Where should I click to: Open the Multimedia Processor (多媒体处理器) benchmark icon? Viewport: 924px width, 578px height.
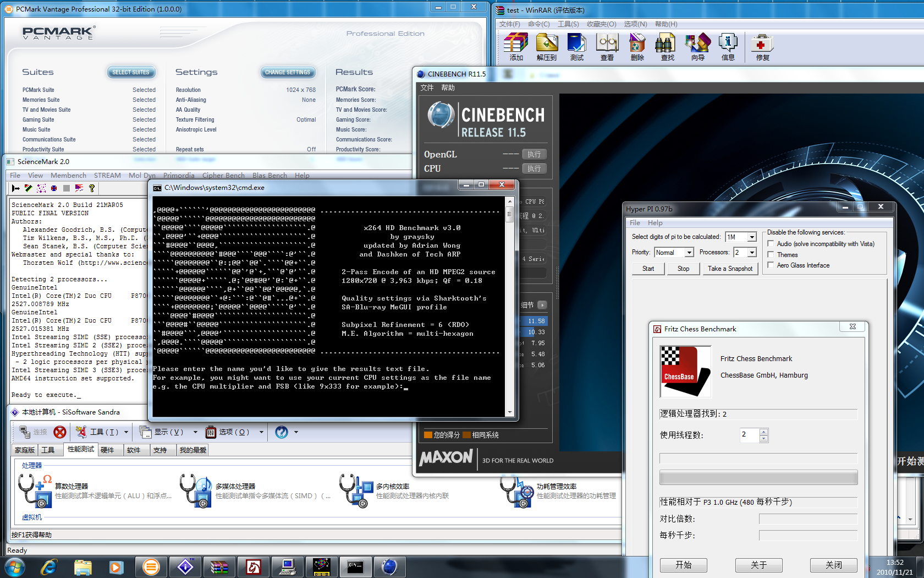pyautogui.click(x=196, y=490)
